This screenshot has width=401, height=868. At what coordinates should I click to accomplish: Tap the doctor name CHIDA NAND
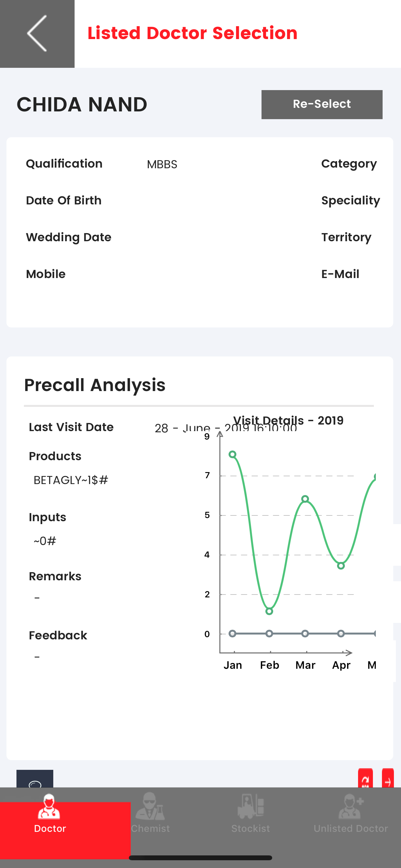pyautogui.click(x=82, y=104)
